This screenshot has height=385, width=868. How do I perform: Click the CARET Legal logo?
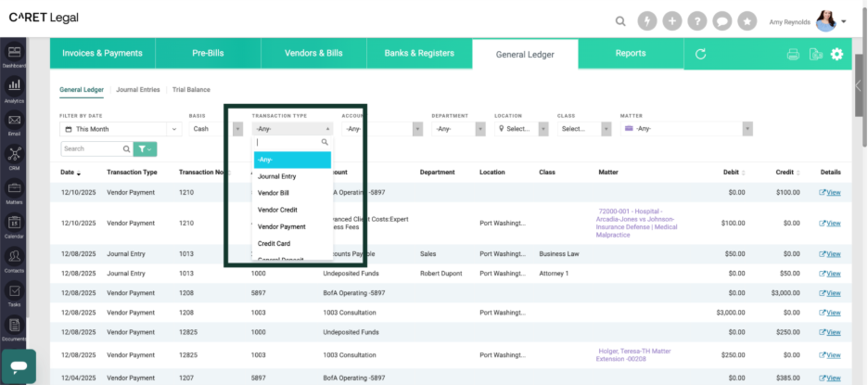click(x=44, y=18)
